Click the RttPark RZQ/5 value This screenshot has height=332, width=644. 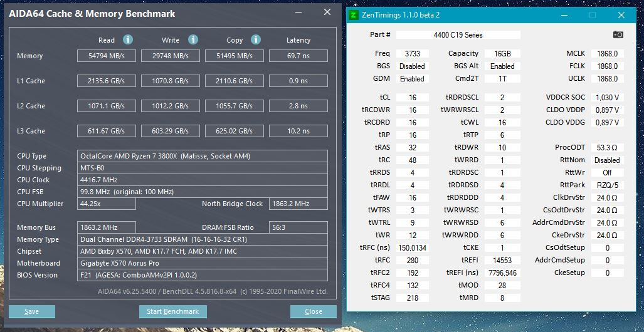click(x=608, y=185)
